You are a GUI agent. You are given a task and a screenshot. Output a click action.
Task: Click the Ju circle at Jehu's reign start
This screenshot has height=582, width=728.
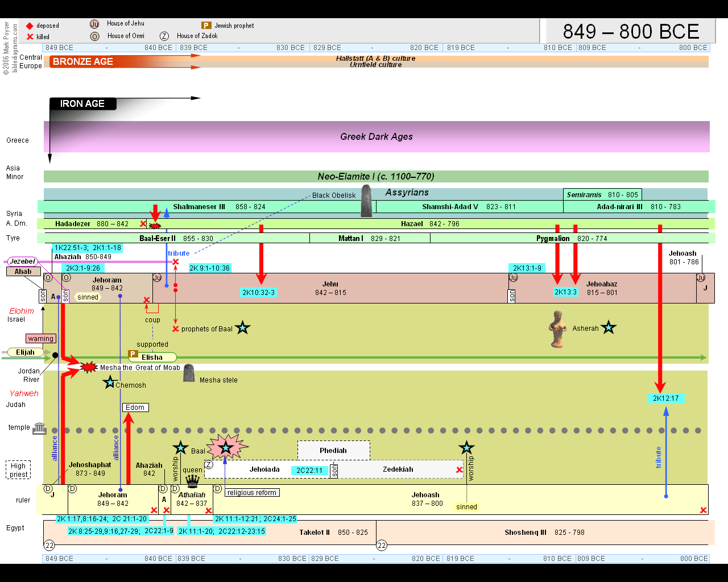(157, 277)
